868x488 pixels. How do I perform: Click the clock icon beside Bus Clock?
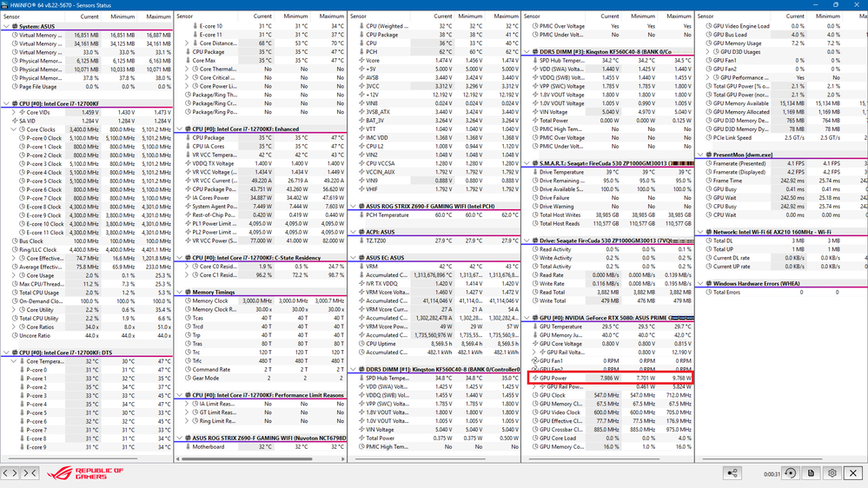pos(15,241)
